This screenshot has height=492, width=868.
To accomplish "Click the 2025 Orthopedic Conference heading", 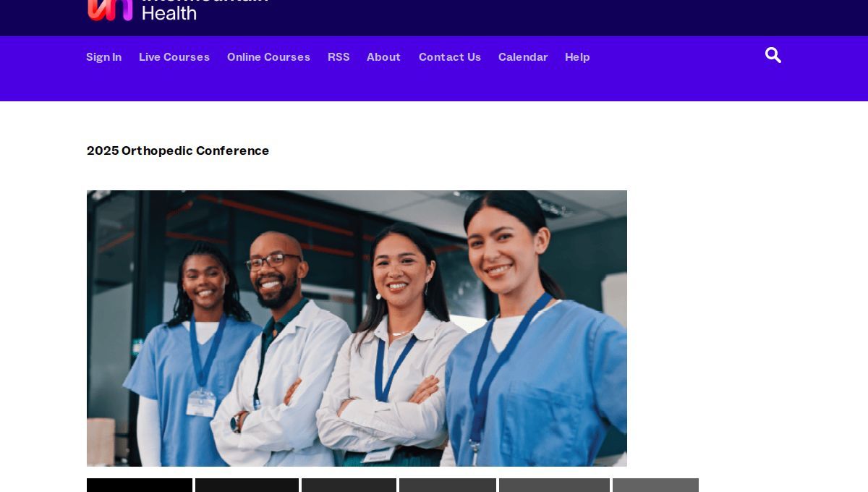I will [x=178, y=150].
